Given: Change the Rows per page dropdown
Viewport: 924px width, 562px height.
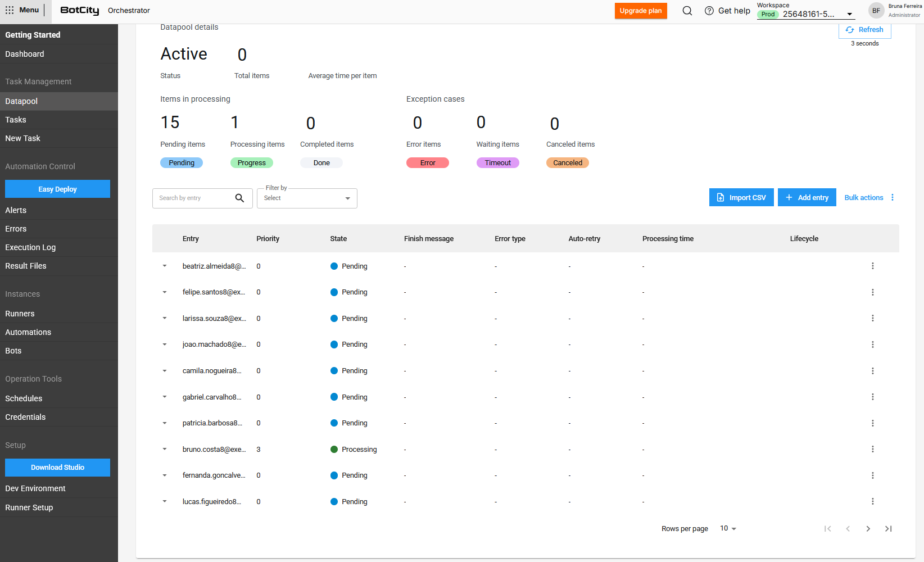Looking at the screenshot, I should click(x=728, y=529).
